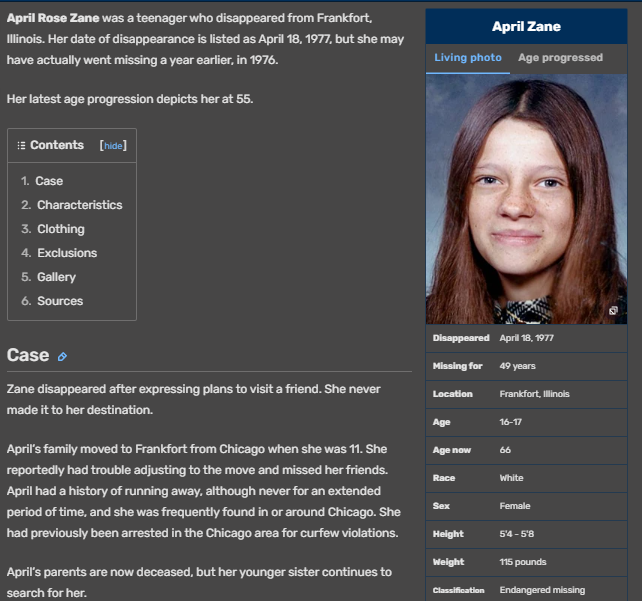642x601 pixels.
Task: Open Characteristics entry in contents
Action: [79, 205]
